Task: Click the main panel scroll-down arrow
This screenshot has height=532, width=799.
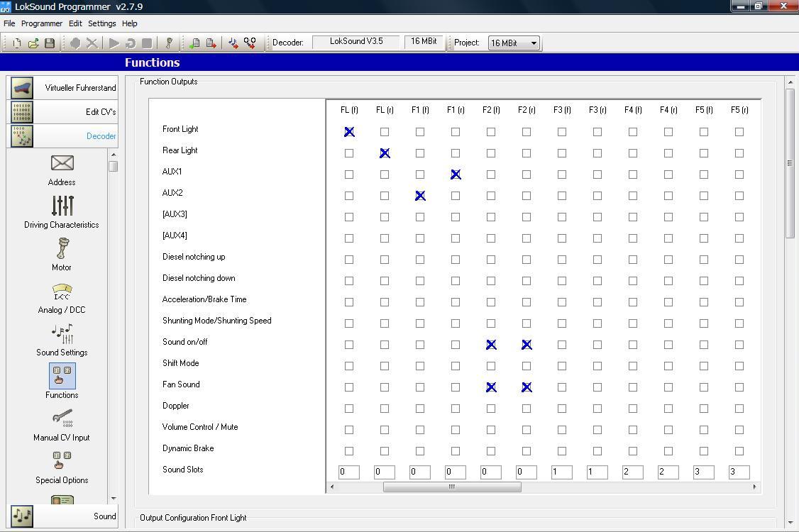Action: coord(790,523)
